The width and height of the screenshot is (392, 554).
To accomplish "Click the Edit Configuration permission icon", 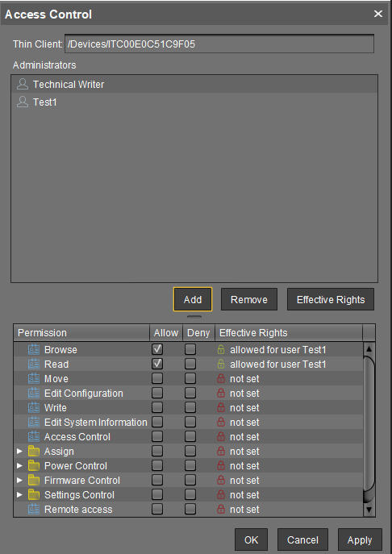I will 34,394.
